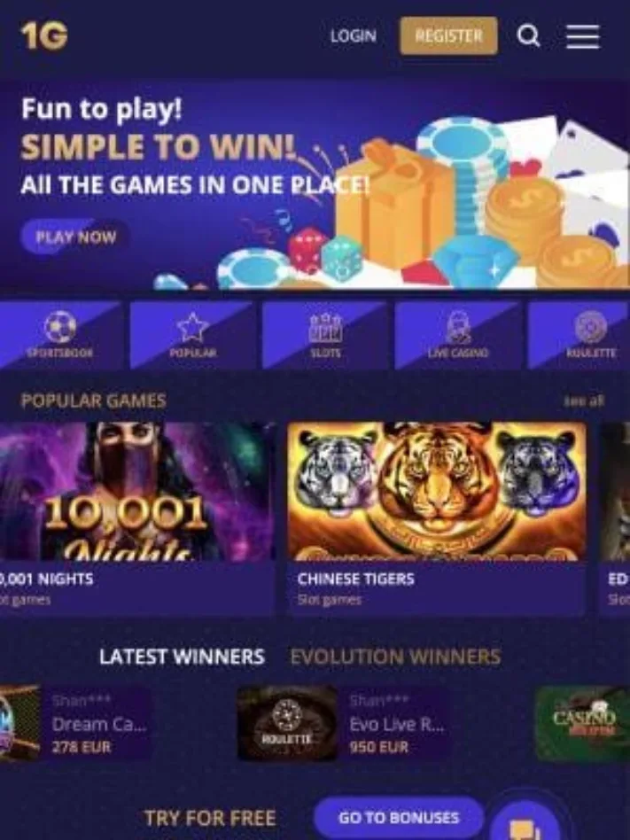Open the 10,001 Nights game thumbnail
Image resolution: width=630 pixels, height=840 pixels.
(x=137, y=491)
